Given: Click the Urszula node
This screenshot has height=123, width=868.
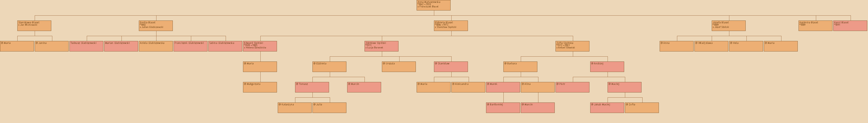Looking at the screenshot, I should [399, 67].
